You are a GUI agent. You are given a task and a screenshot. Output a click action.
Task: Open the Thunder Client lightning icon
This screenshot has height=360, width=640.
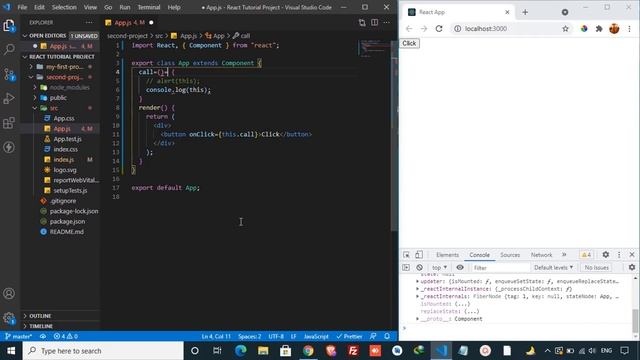tap(9, 147)
